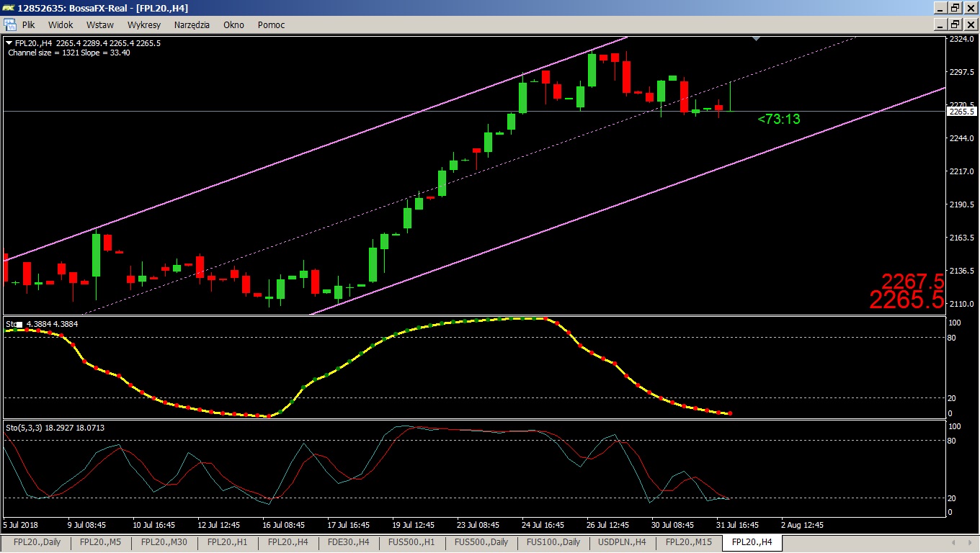Switch to the FDE30.,H4 chart tab

pyautogui.click(x=349, y=542)
